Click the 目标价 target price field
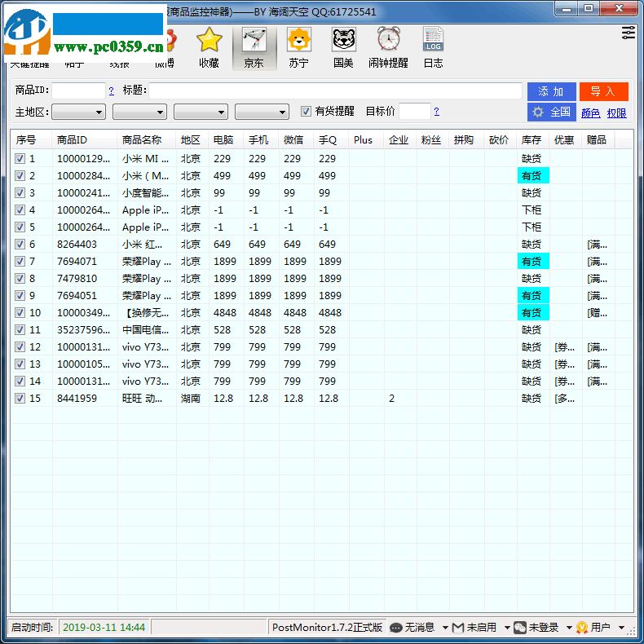 (x=415, y=112)
